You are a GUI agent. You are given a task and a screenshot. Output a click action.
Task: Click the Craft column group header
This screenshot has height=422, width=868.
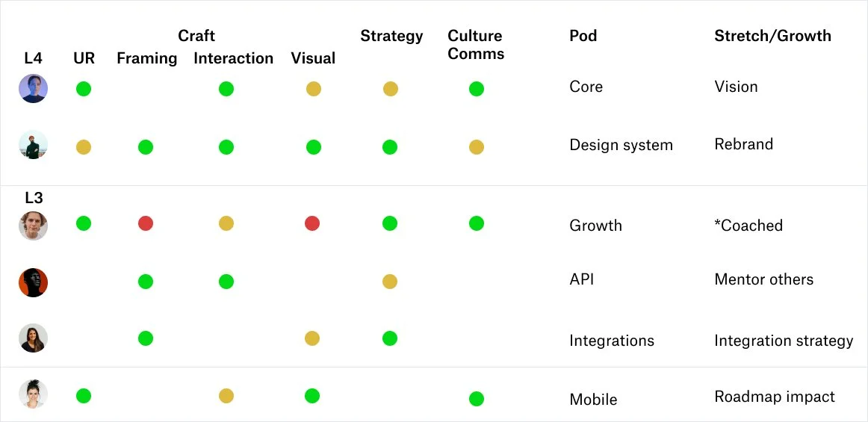pos(196,36)
